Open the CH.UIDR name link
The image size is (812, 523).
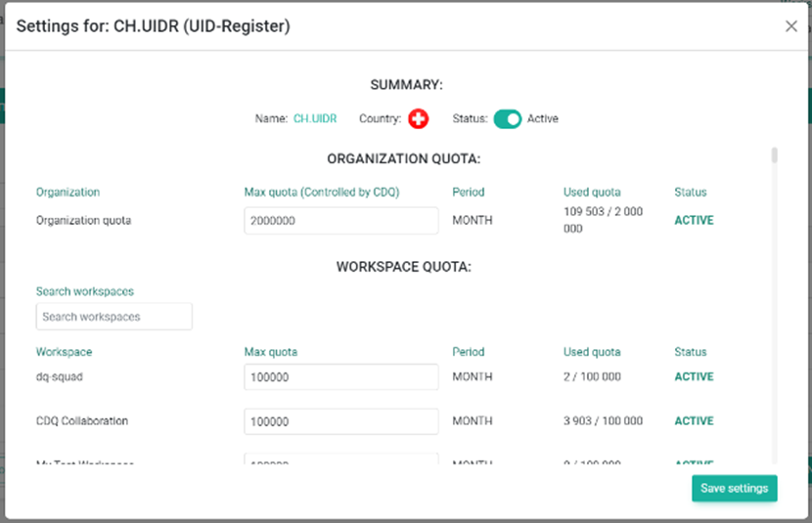pyautogui.click(x=315, y=118)
